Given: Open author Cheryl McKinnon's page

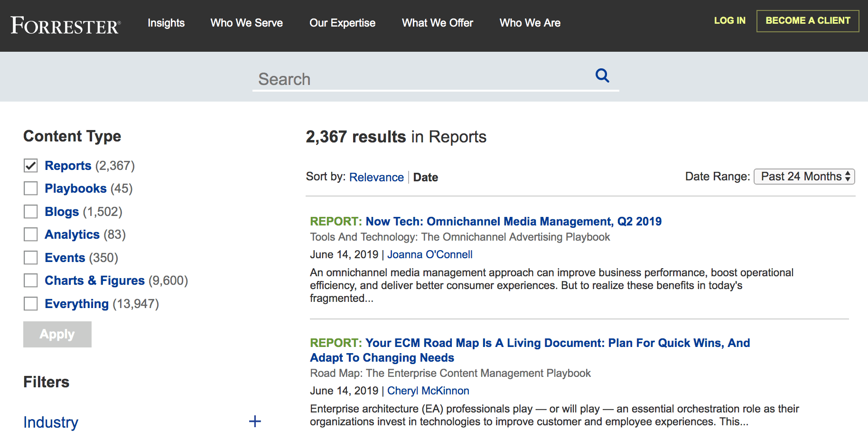Looking at the screenshot, I should point(428,391).
